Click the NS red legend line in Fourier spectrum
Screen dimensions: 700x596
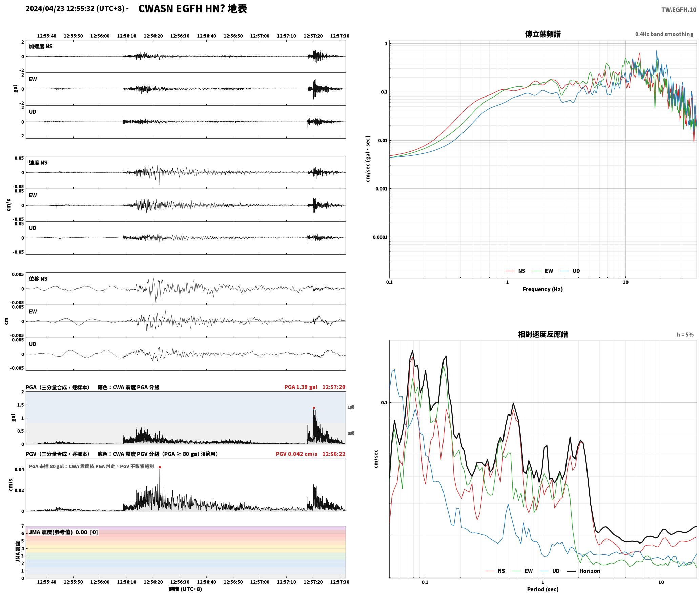[x=510, y=271]
